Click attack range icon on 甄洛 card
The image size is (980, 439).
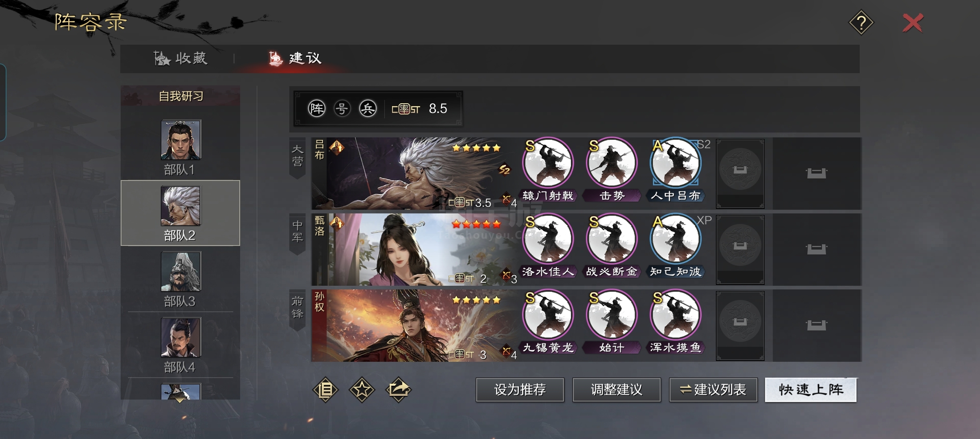pos(506,275)
